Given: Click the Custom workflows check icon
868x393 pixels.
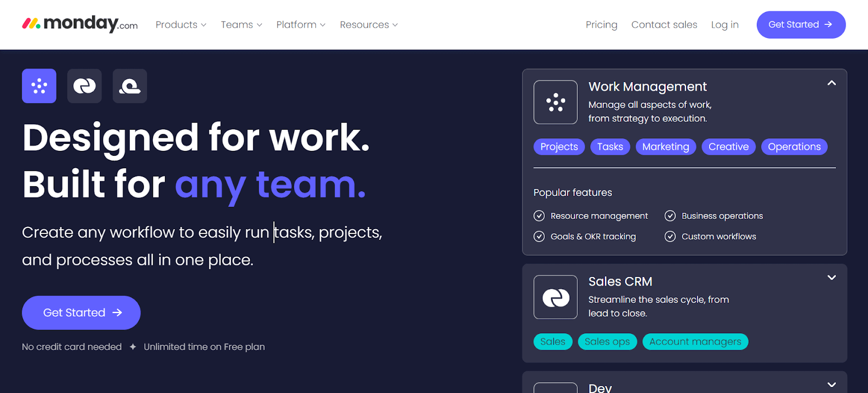Looking at the screenshot, I should click(671, 237).
